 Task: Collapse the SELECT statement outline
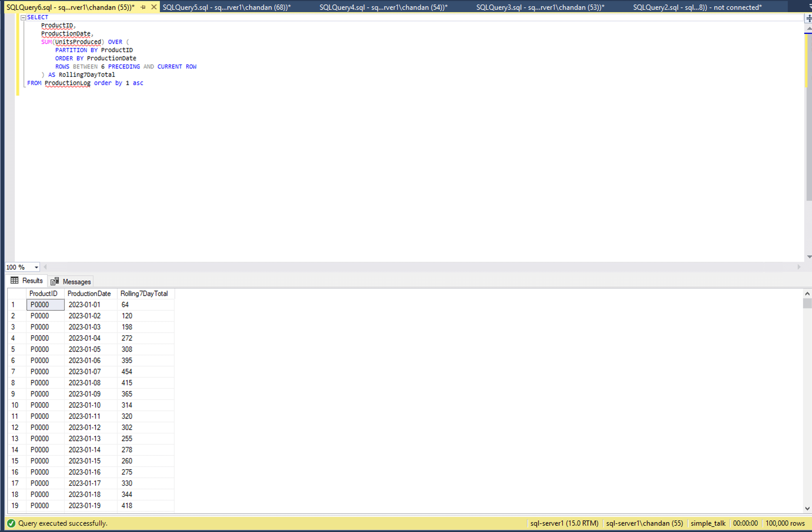tap(23, 17)
